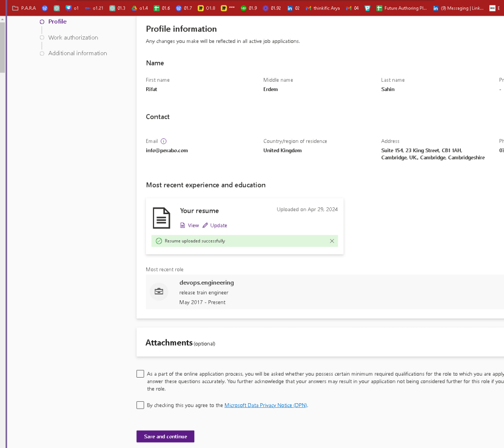This screenshot has height=448, width=504.
Task: Open the '01.6' green bookmark
Action: (x=162, y=8)
